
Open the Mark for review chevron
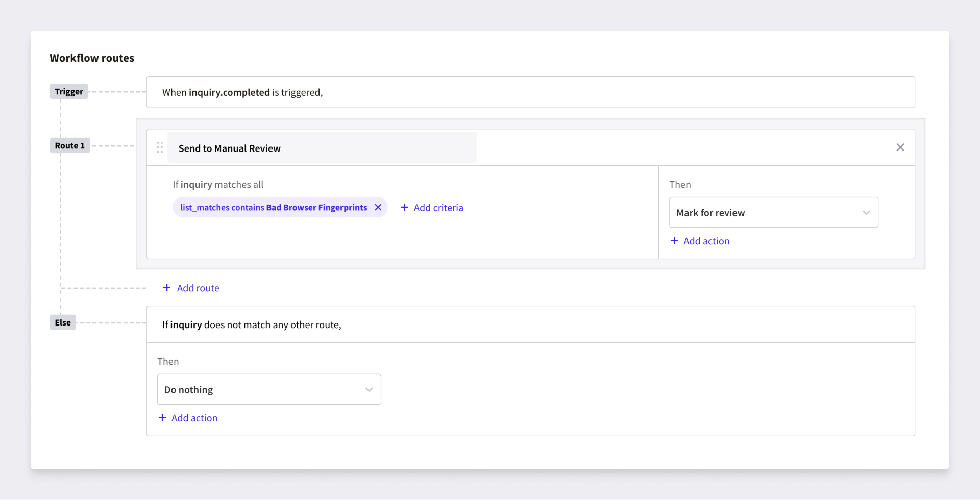866,212
